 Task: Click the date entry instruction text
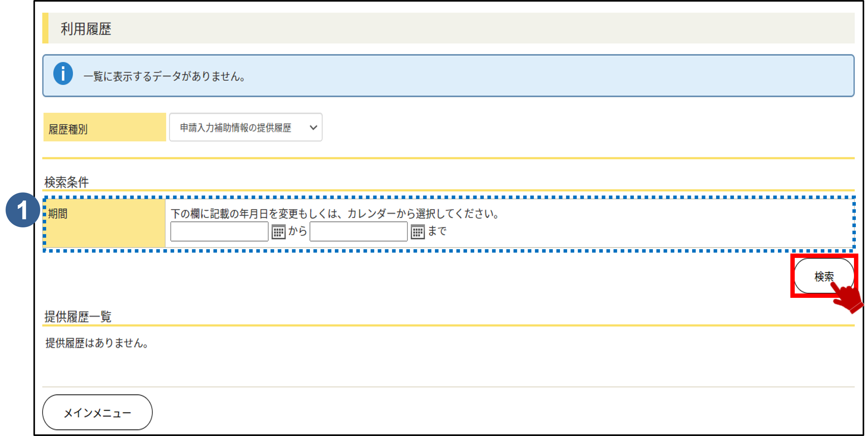pyautogui.click(x=335, y=214)
